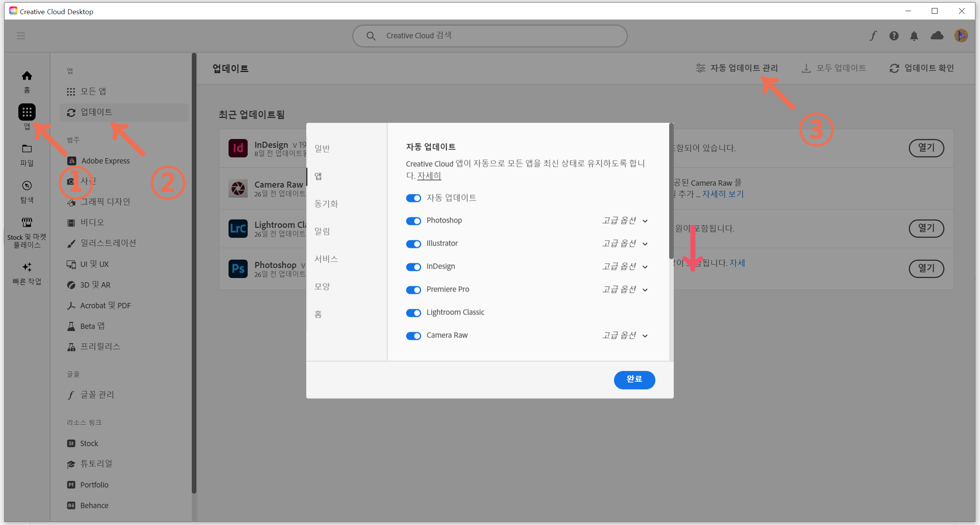Click the sidebar category list scrollbar
The image size is (980, 525).
[x=194, y=273]
